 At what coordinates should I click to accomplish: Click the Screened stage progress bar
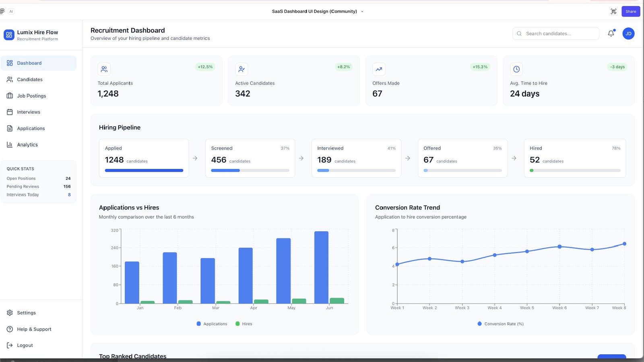click(x=250, y=171)
